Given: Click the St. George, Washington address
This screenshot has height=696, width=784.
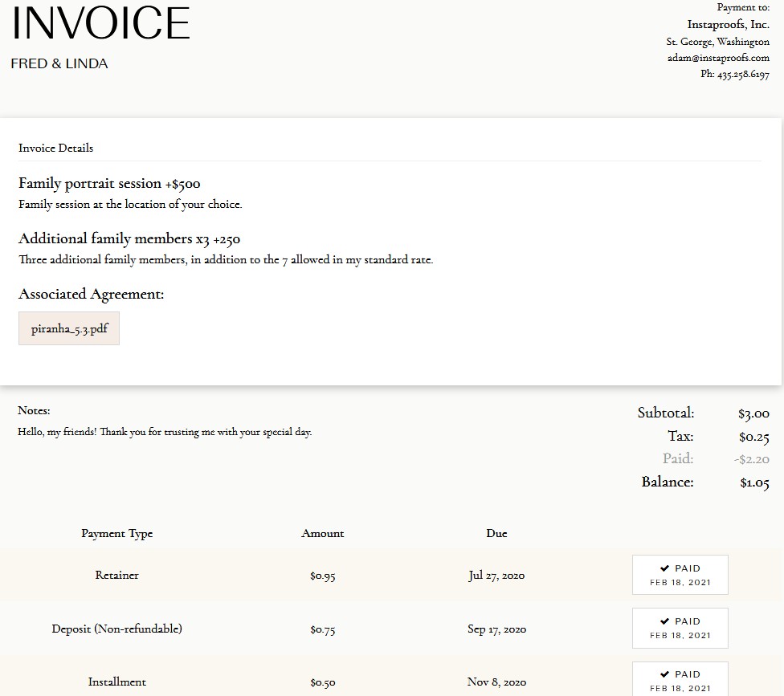Looking at the screenshot, I should click(x=717, y=42).
